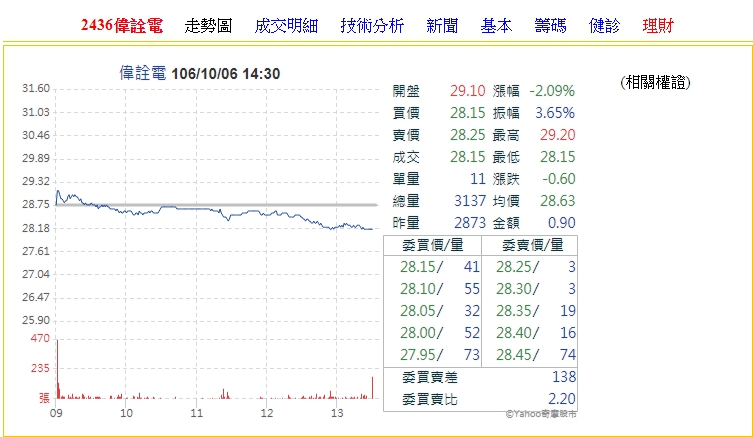
Task: Switch to the 成交明細 tab
Action: 286,25
